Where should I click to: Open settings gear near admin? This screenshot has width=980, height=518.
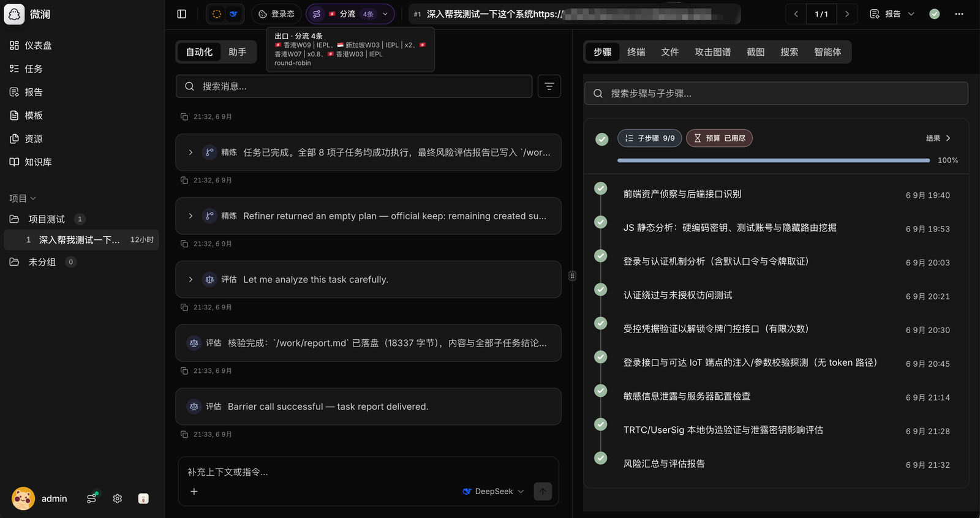[x=118, y=498]
